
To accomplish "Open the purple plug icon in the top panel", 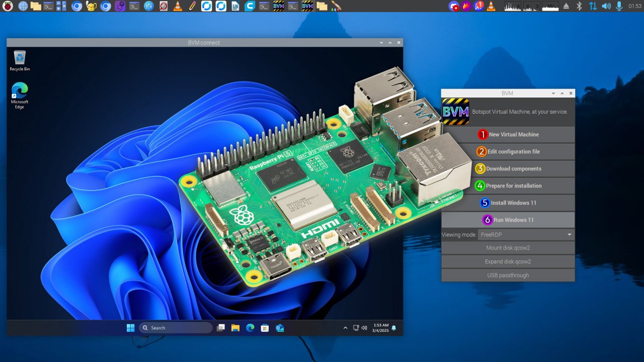I will tap(120, 6).
